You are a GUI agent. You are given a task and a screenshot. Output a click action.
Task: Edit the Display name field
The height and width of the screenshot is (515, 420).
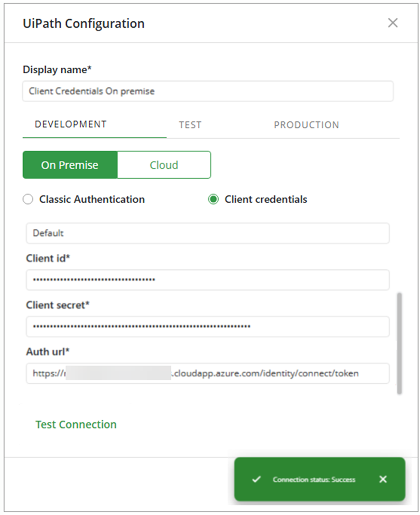point(208,91)
